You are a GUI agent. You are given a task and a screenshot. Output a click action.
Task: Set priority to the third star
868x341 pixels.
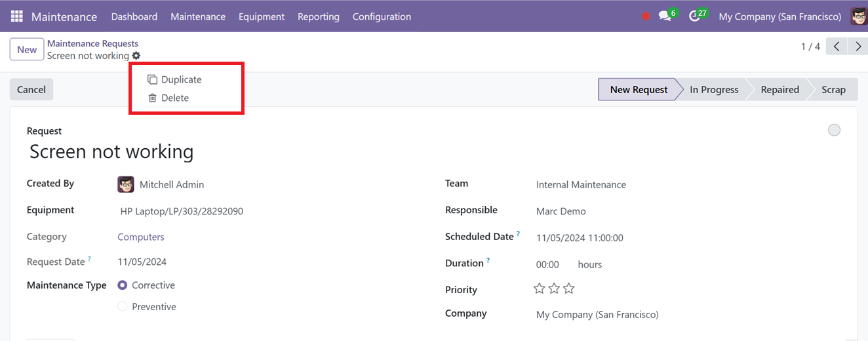tap(569, 289)
